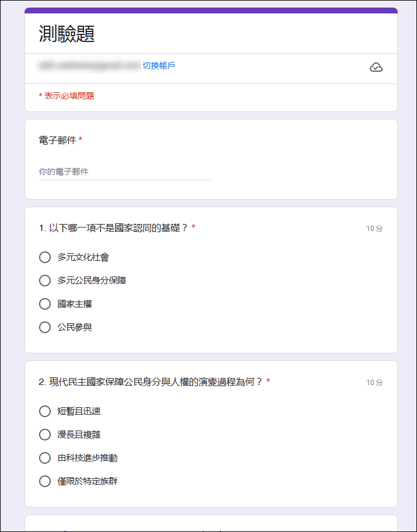Select 漫長且複雜 for question 2

[45, 435]
